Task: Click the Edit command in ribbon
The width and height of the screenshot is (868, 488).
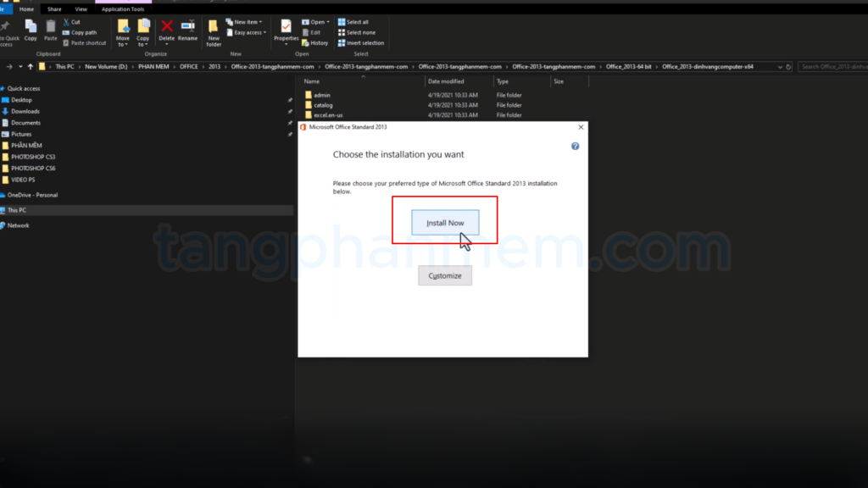Action: click(312, 33)
